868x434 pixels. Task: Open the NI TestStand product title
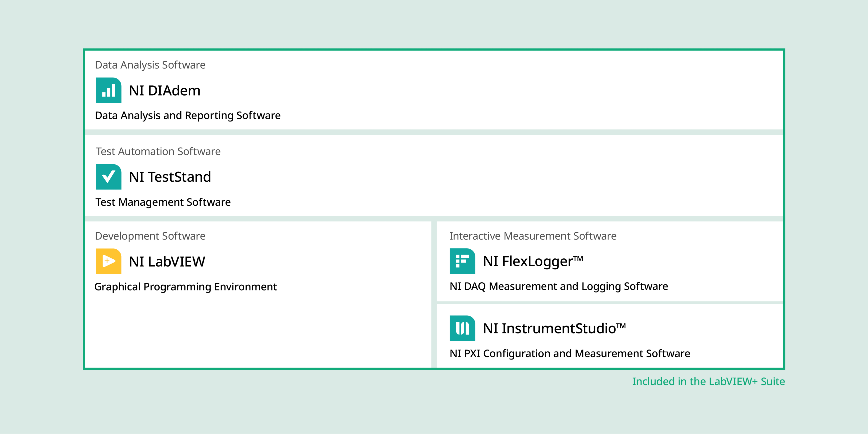click(170, 177)
